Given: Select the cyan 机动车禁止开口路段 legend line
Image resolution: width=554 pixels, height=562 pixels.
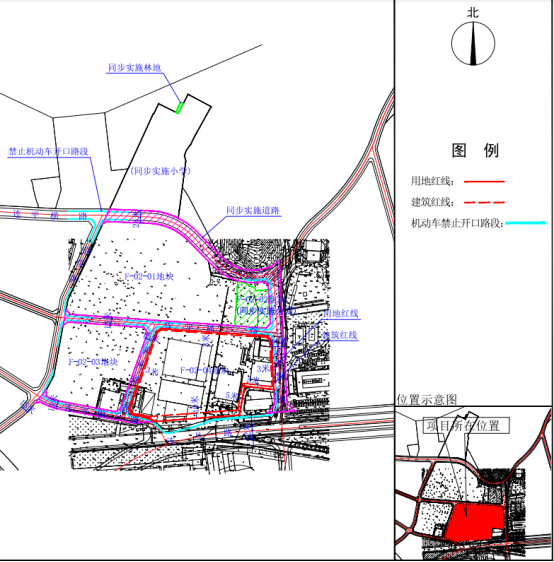Looking at the screenshot, I should (x=526, y=223).
